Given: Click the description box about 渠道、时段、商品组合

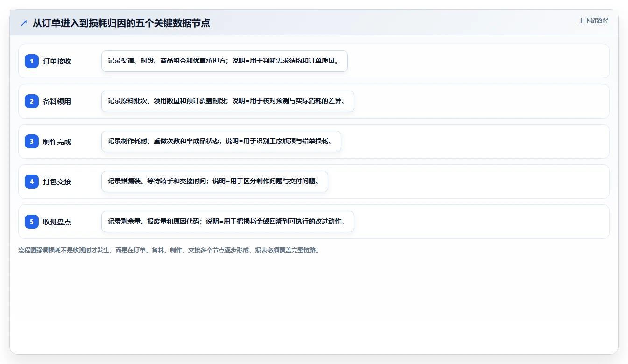Looking at the screenshot, I should (225, 61).
